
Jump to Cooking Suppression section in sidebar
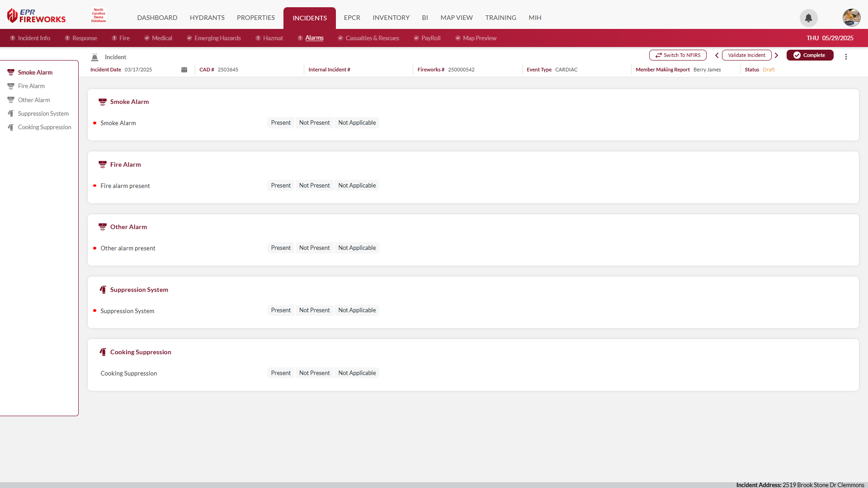coord(44,127)
